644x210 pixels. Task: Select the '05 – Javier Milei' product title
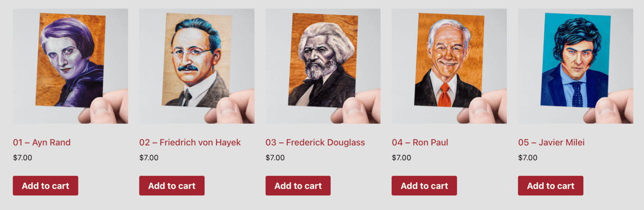(551, 142)
